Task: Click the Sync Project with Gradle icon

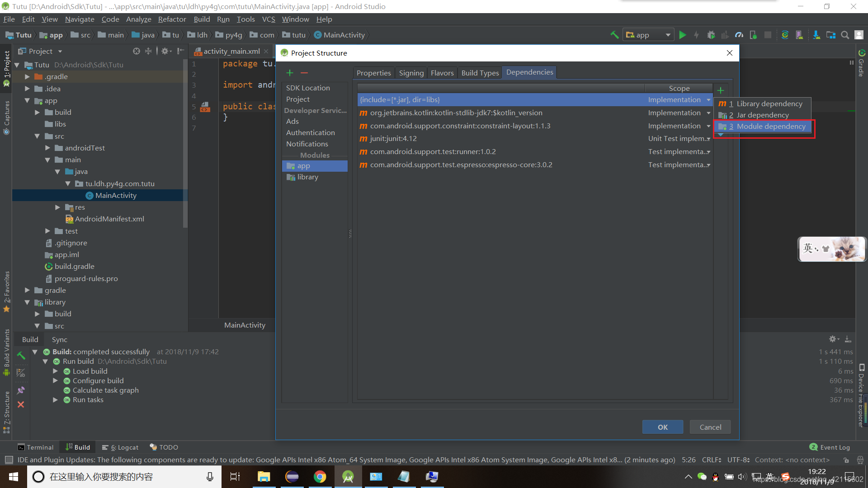Action: 785,35
